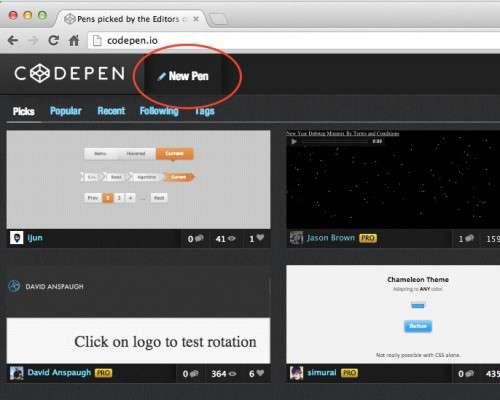Close the 'Pens picked by the Editors' tab
The height and width of the screenshot is (400, 500).
(x=196, y=19)
